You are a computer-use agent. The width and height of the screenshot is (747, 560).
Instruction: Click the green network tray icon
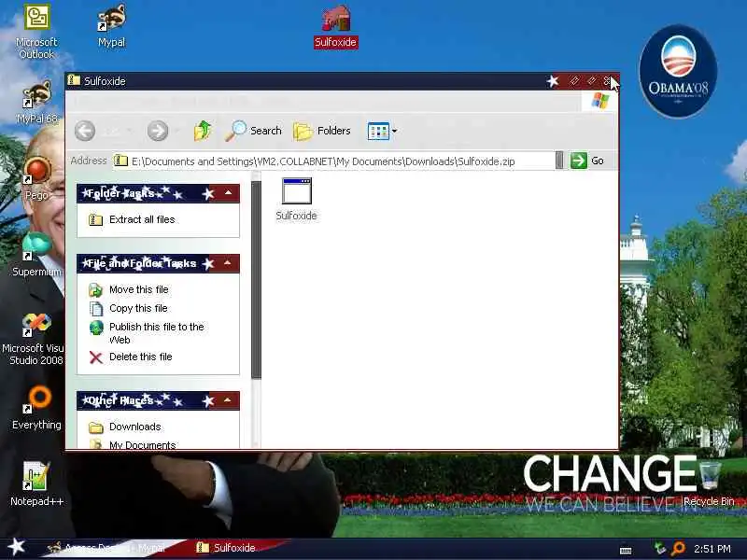click(x=660, y=548)
